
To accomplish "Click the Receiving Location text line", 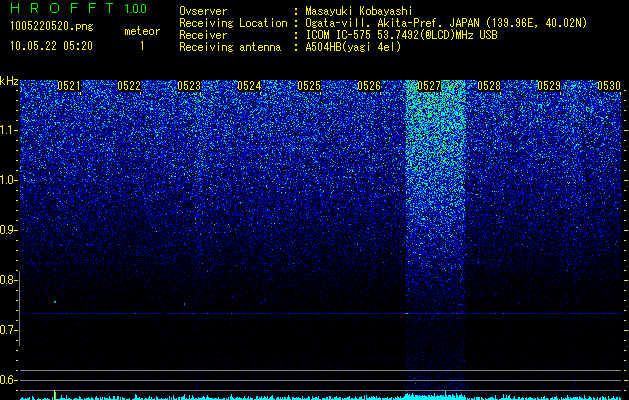I will [x=383, y=23].
